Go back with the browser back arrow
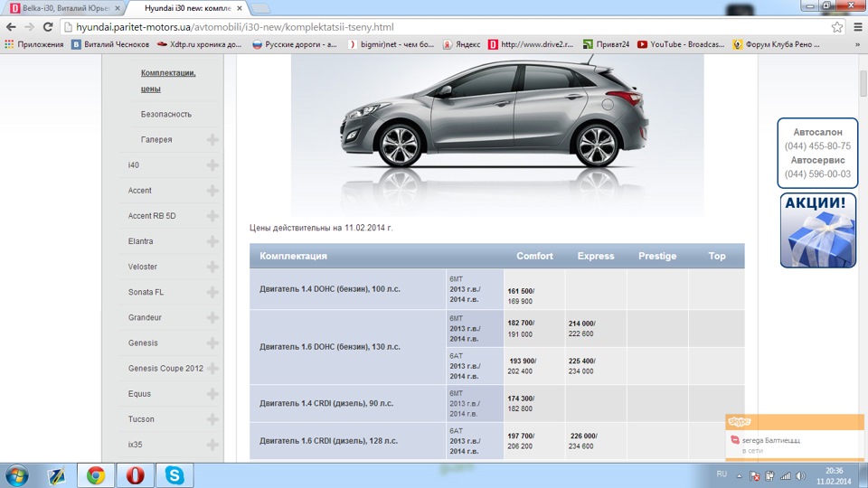The width and height of the screenshot is (868, 488). pyautogui.click(x=11, y=26)
